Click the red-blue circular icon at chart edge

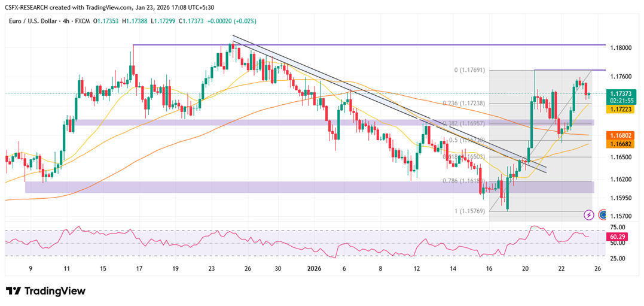[x=603, y=214]
